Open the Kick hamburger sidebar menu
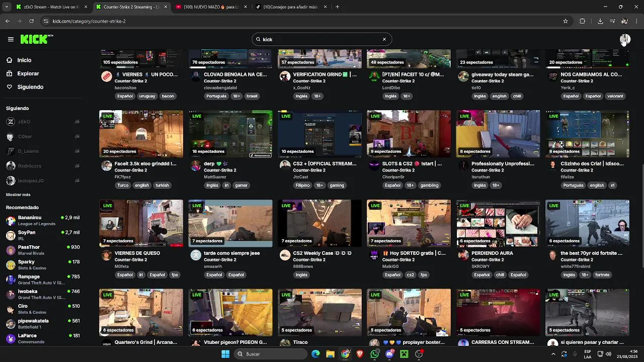 pos(11,39)
